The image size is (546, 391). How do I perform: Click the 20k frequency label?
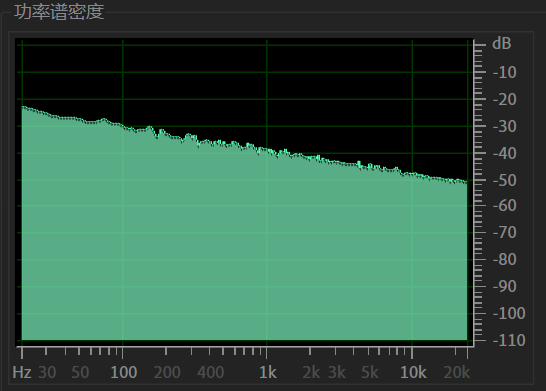(457, 373)
